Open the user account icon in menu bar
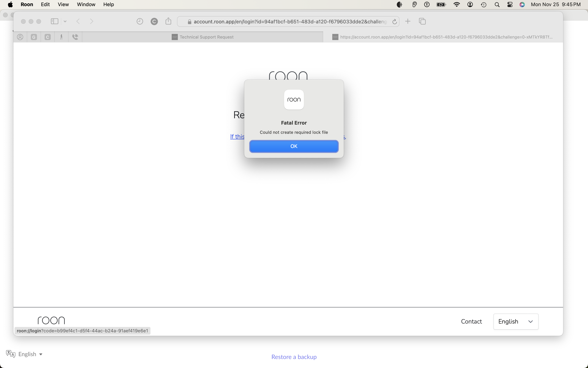The height and width of the screenshot is (368, 588). coord(470,5)
